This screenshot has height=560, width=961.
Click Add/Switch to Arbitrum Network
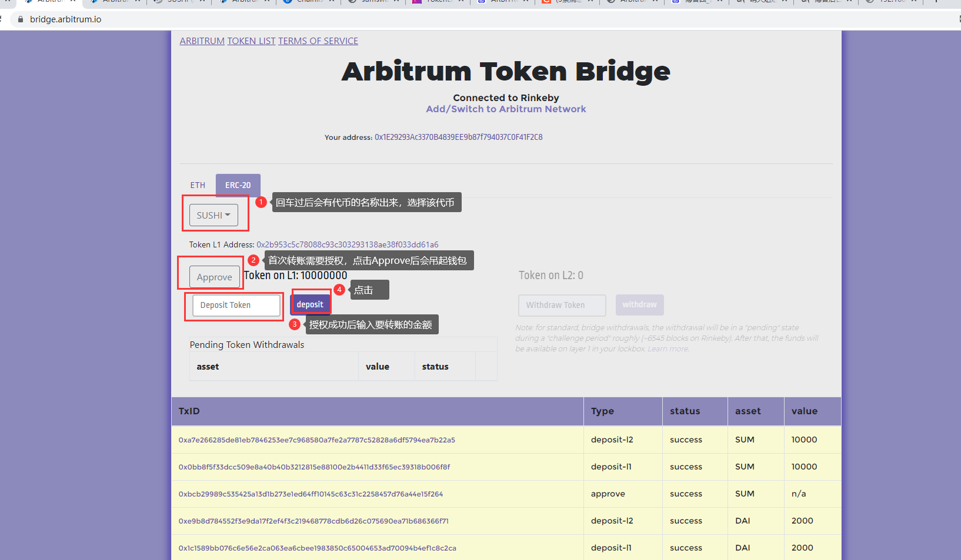(x=506, y=109)
